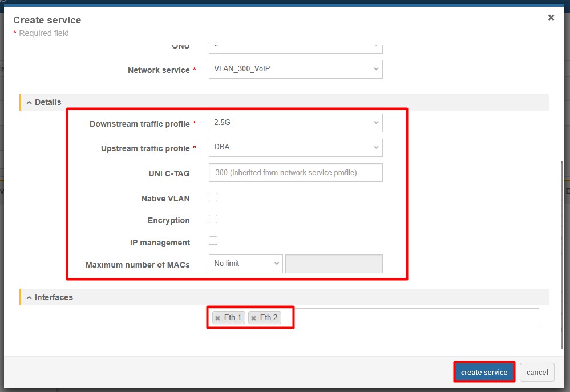The width and height of the screenshot is (570, 392).
Task: Select the Eth.1 tag label text
Action: [233, 318]
